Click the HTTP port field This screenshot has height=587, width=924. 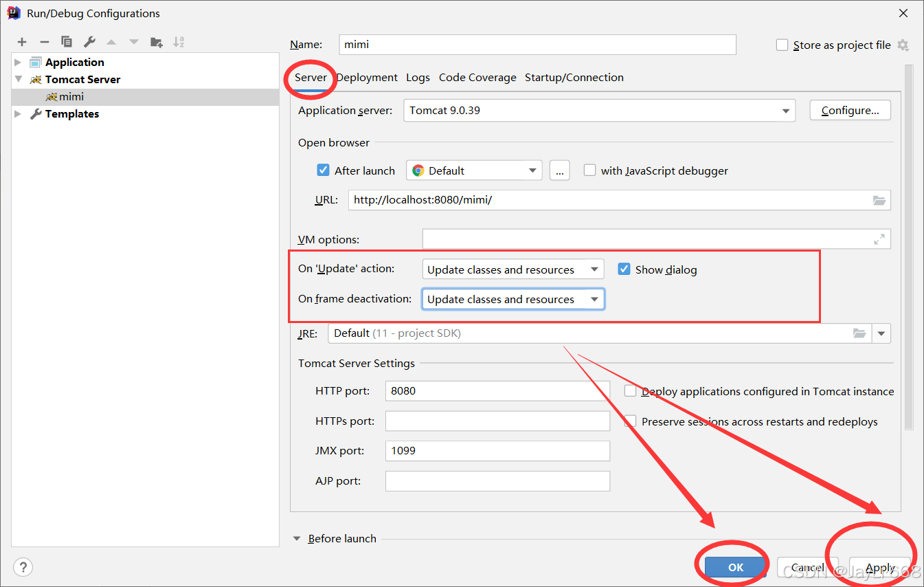[x=497, y=391]
